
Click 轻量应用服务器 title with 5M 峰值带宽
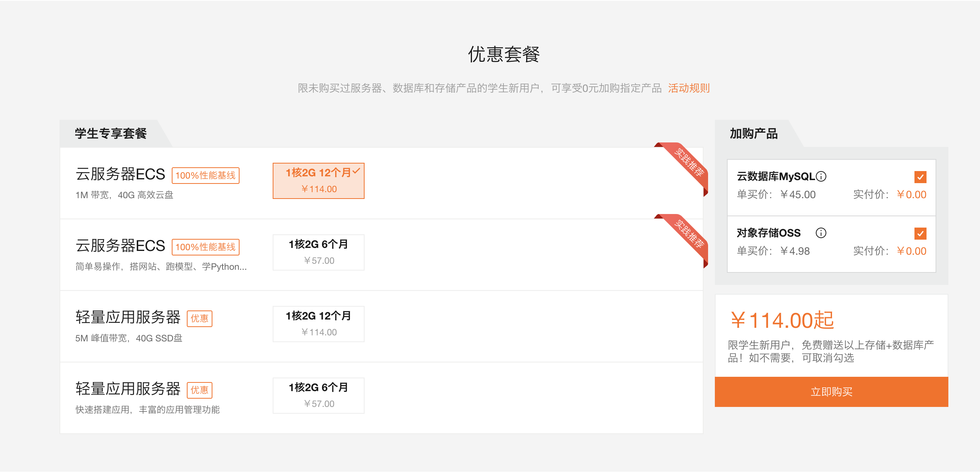[128, 318]
